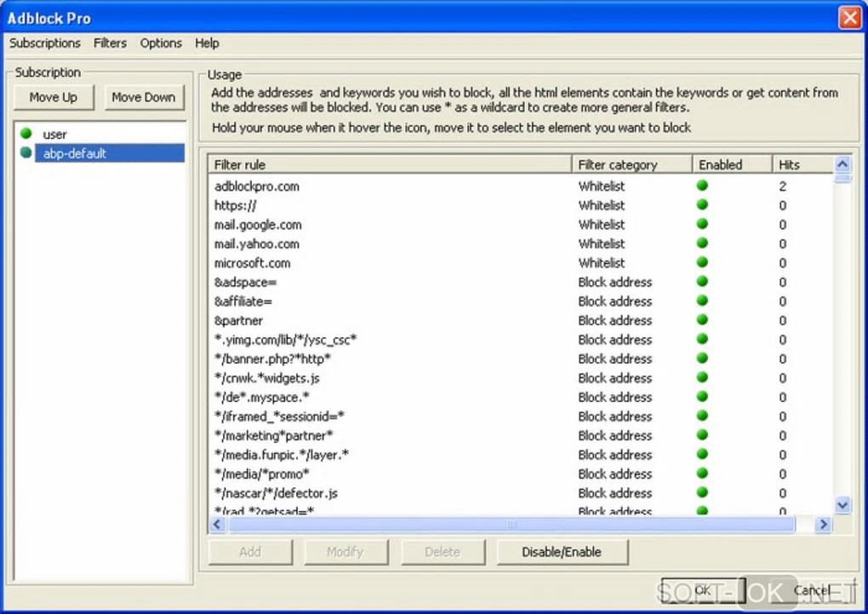
Task: Click enabled dot for */cnwk.*widgets.js
Action: 702,377
